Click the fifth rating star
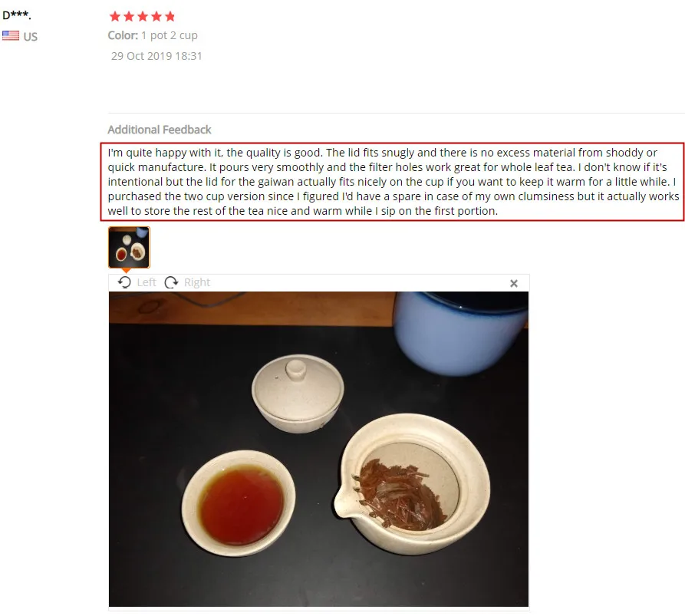685x616 pixels. pos(170,17)
